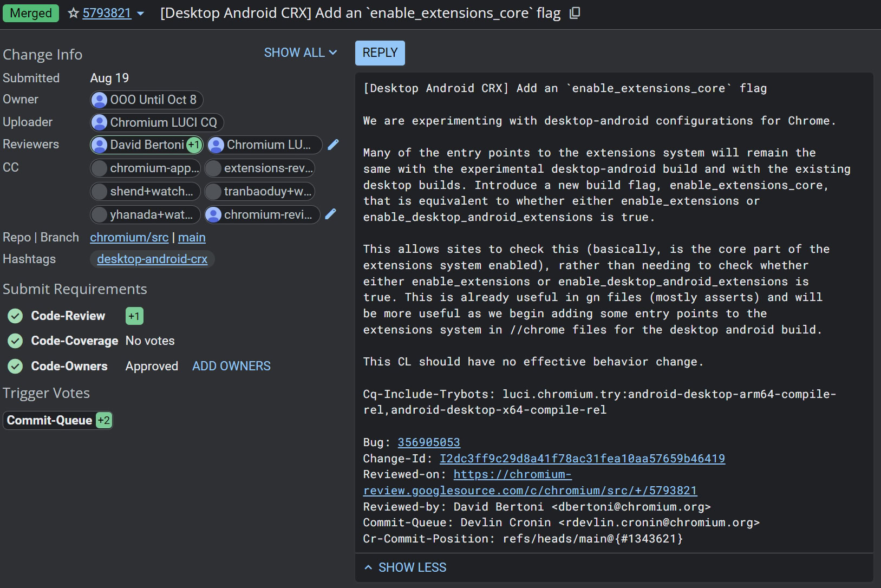This screenshot has width=881, height=588.
Task: Expand Change Info with SHOW ALL
Action: 300,53
